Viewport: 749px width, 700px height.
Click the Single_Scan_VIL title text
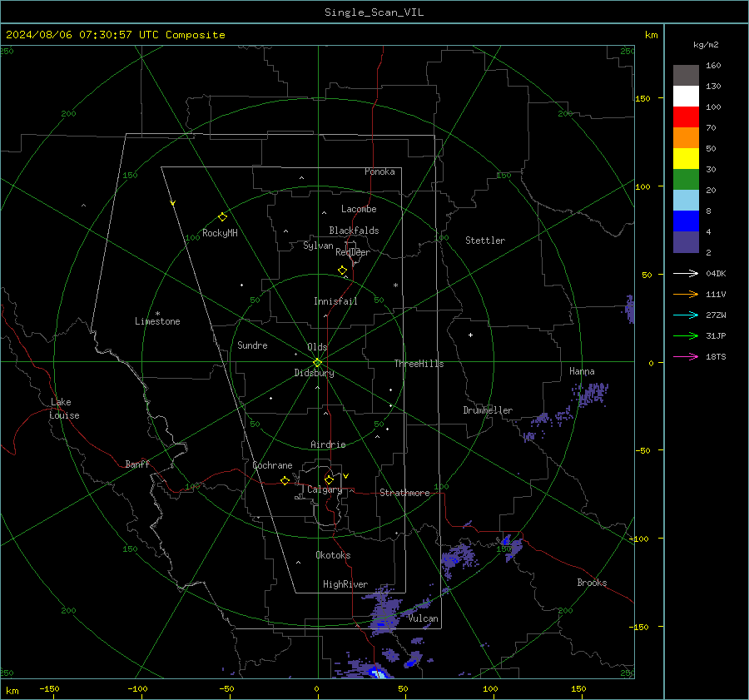click(374, 12)
